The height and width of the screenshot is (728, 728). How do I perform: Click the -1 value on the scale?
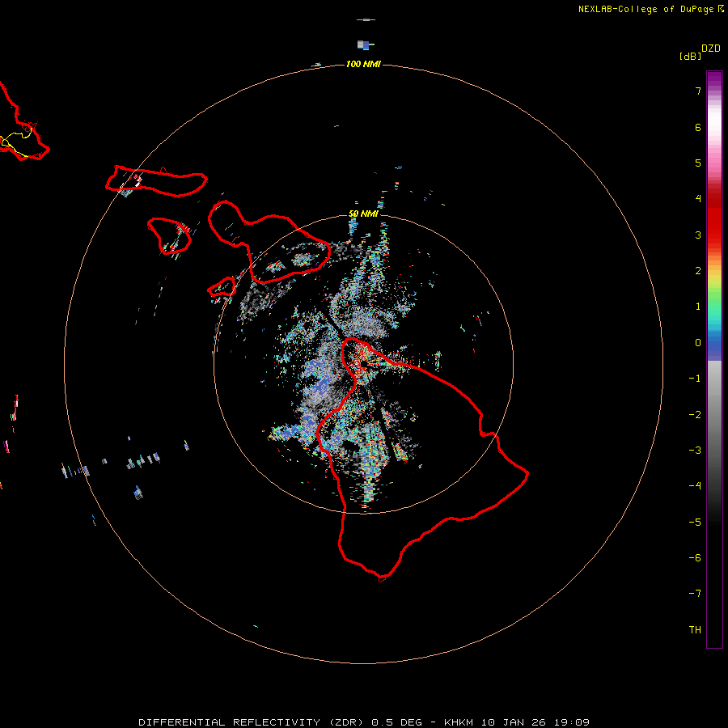point(695,379)
